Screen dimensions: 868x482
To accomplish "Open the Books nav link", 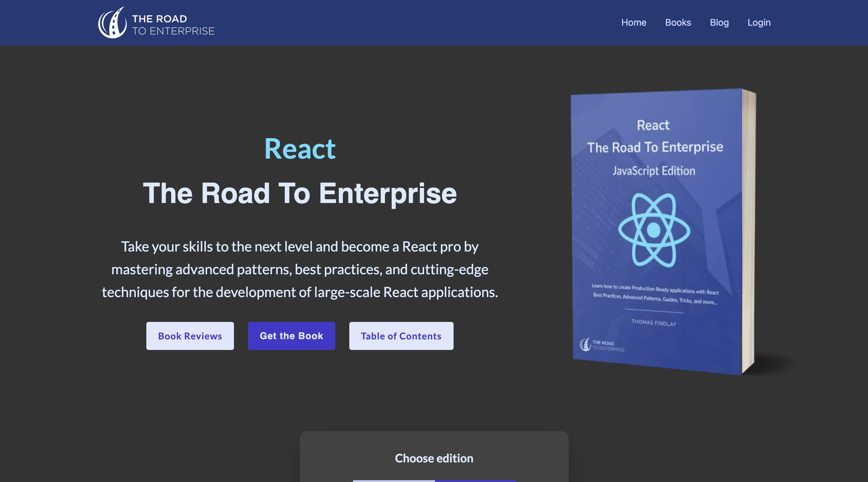I will pos(678,22).
